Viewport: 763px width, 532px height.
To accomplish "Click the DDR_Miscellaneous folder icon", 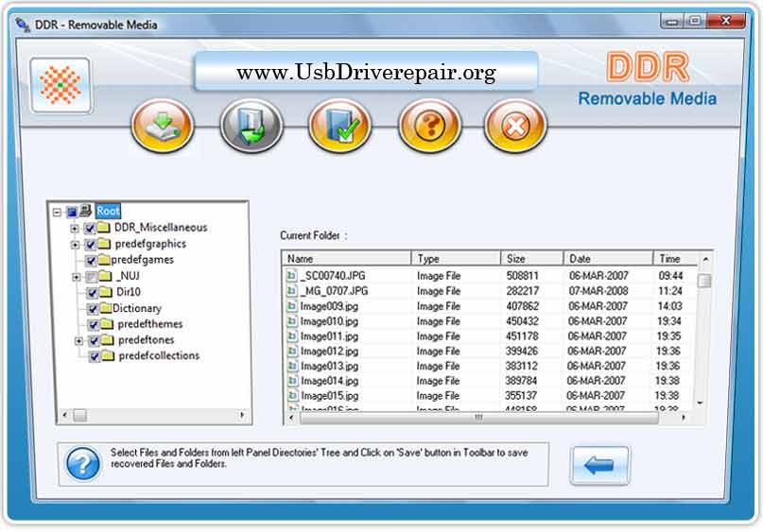I will 103,227.
